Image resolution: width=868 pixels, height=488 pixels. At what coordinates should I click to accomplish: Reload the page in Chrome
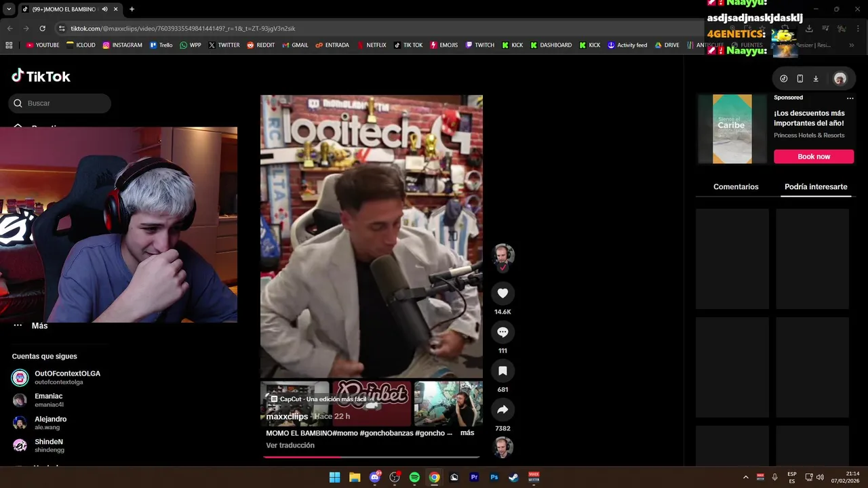[43, 28]
